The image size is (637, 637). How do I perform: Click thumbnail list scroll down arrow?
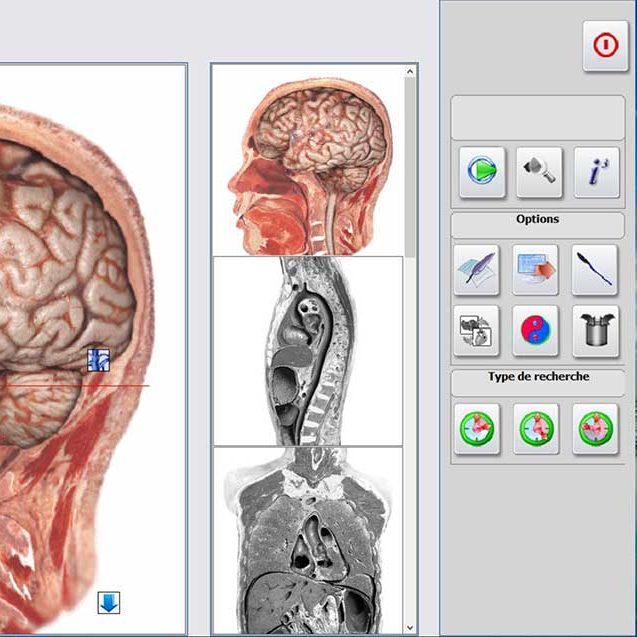pyautogui.click(x=410, y=628)
